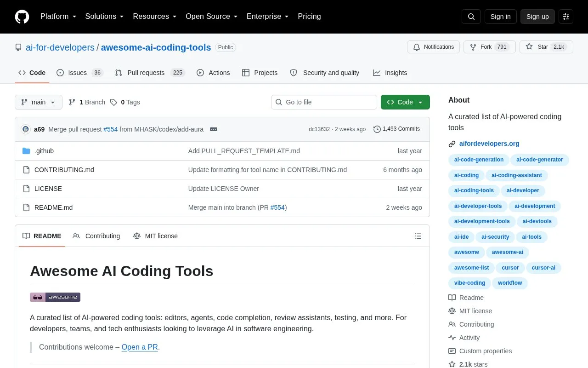Screen dimensions: 588x368
Task: Open the search magnifier button
Action: coord(471,17)
